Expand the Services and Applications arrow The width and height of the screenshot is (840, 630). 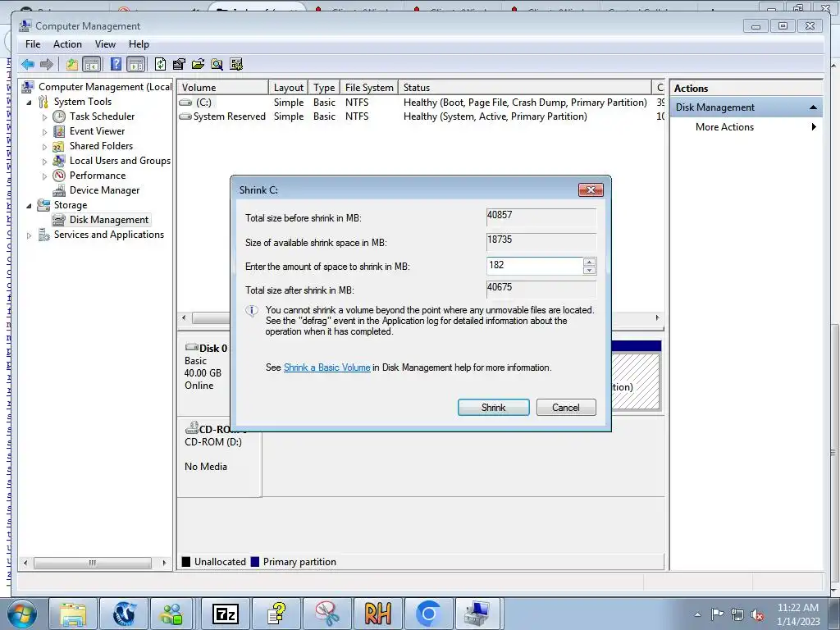pos(29,235)
